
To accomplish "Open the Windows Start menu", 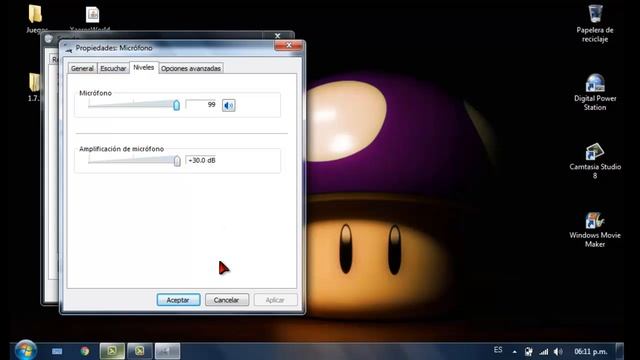I will [26, 350].
